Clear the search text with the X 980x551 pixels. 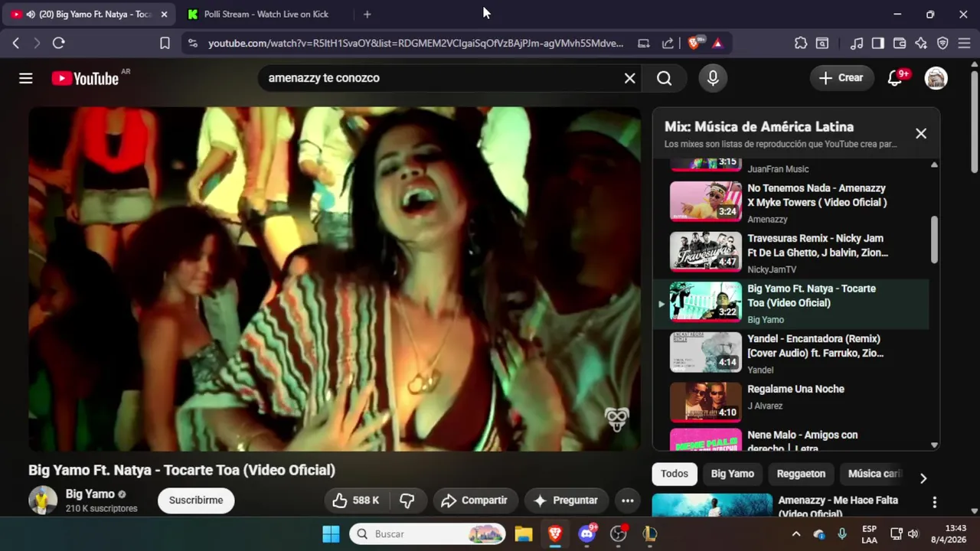tap(629, 78)
